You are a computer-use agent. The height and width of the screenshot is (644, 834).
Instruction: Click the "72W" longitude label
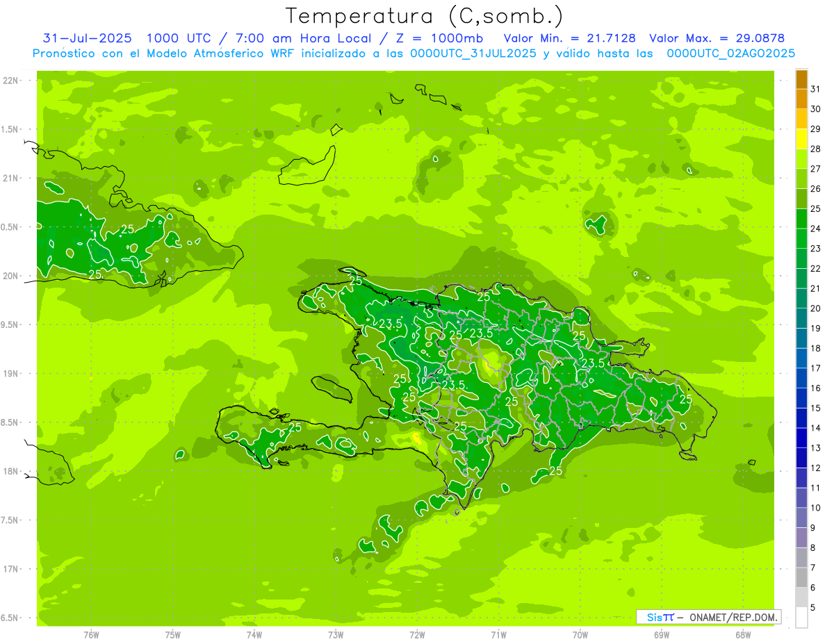[417, 634]
